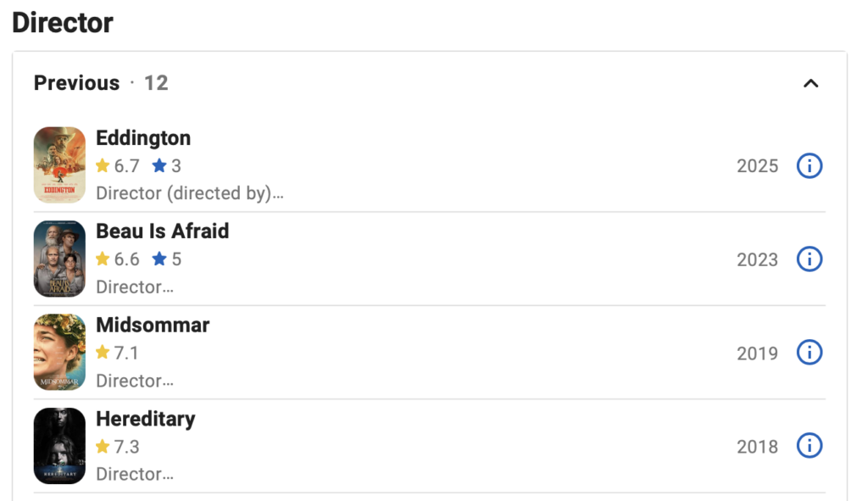Click Midsommar's yellow star rating 7.1
Screen dimensions: 868x501
117,353
